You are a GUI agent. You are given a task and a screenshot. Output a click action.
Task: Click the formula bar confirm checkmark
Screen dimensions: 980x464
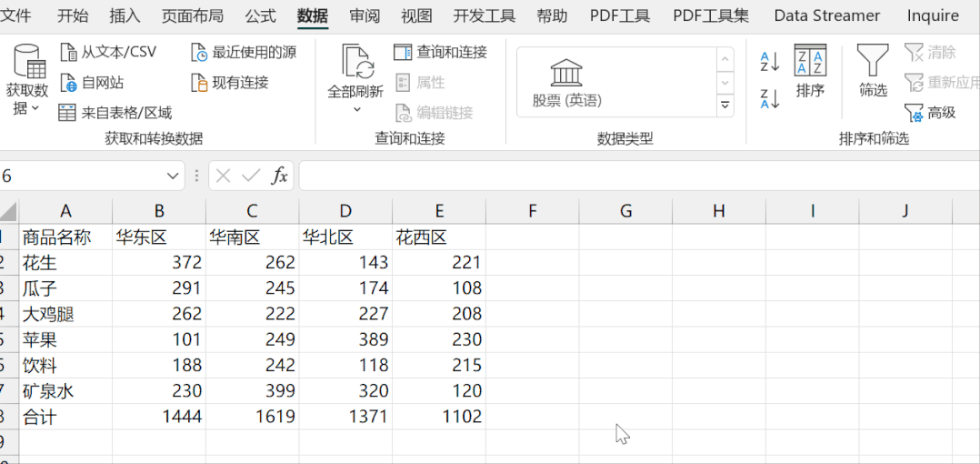(251, 177)
